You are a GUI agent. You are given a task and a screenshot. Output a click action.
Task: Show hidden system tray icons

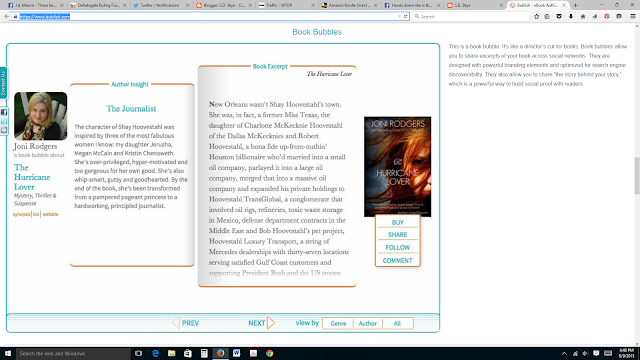[x=564, y=353]
